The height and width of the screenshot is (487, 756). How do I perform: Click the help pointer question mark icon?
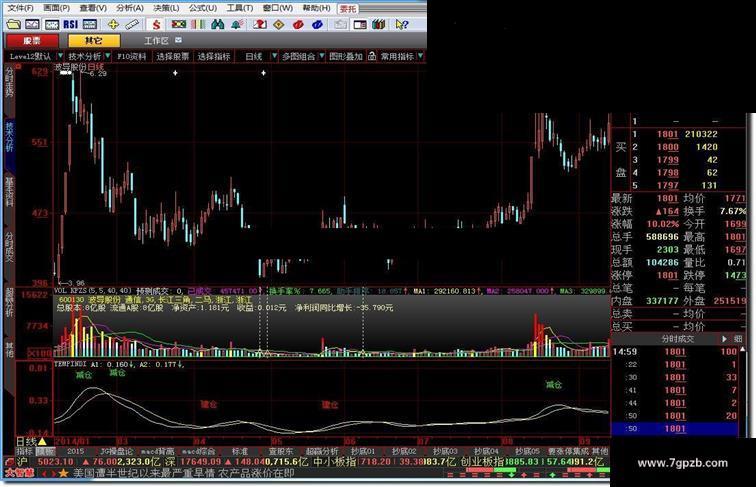coord(402,24)
